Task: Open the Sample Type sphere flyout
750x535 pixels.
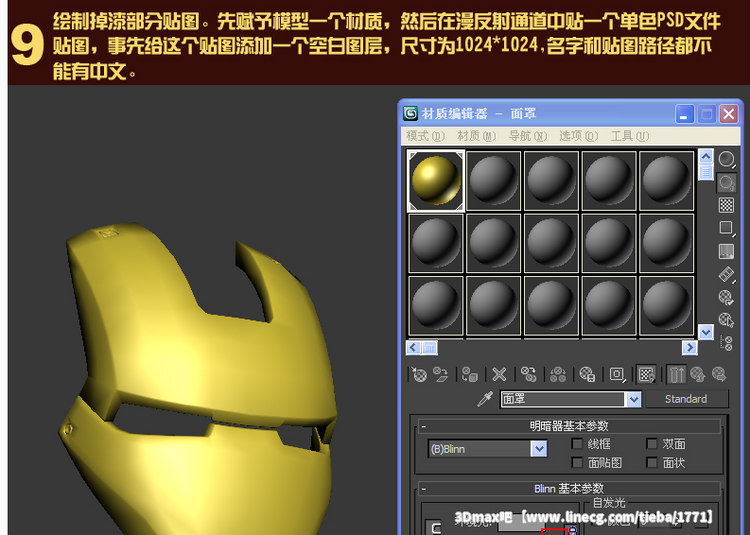Action: pos(727,159)
